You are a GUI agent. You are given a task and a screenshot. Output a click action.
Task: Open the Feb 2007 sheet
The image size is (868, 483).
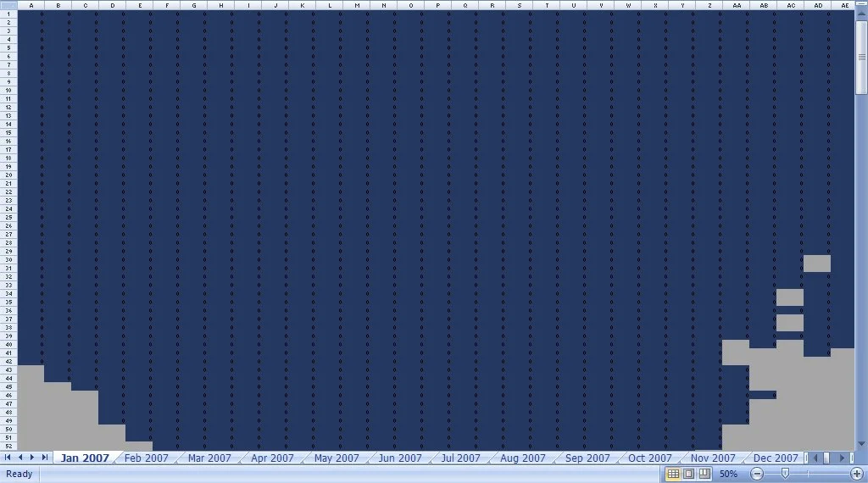click(x=146, y=458)
